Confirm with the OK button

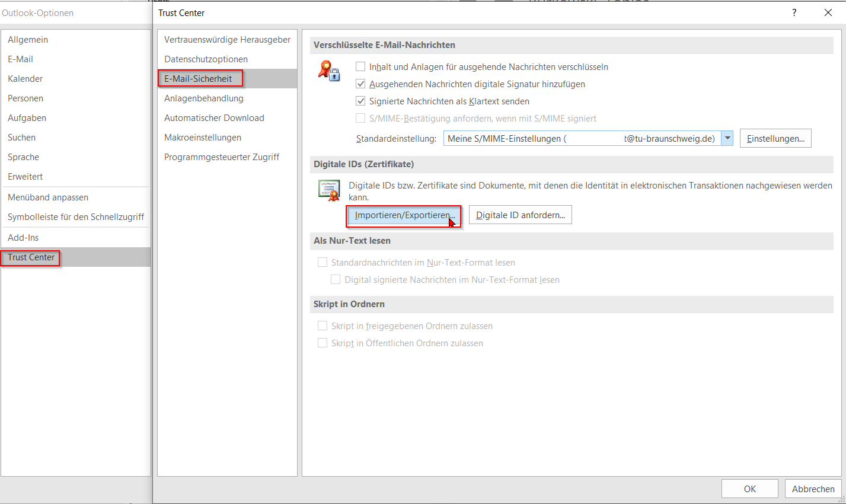point(750,489)
